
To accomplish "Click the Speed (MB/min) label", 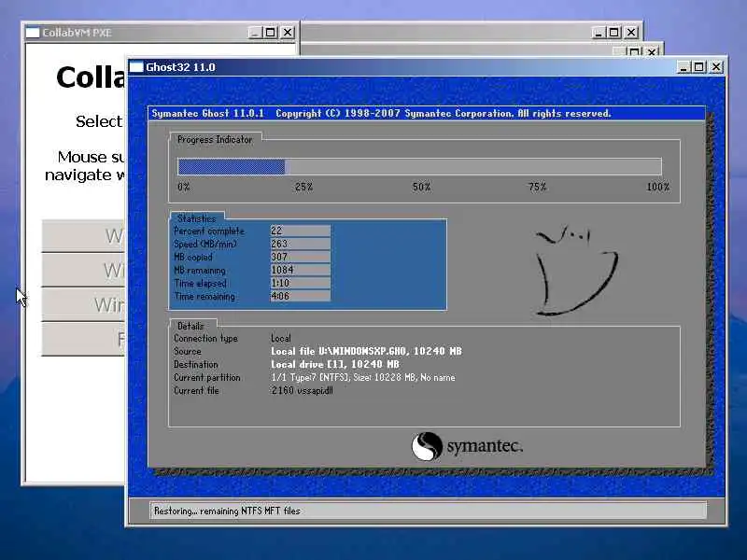I will (x=205, y=244).
